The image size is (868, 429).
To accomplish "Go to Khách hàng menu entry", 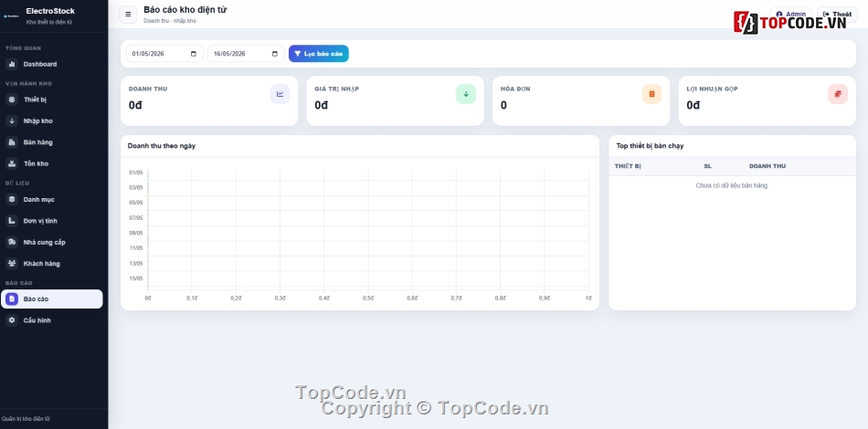I will (51, 264).
